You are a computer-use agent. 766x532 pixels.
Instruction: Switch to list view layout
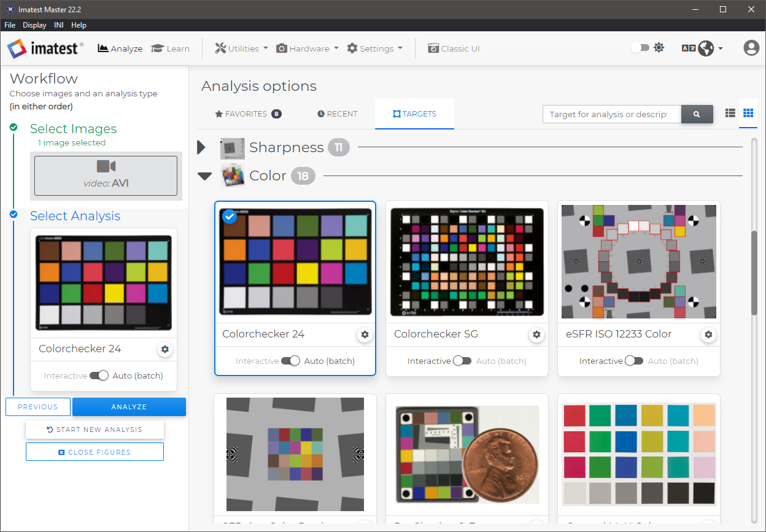click(x=730, y=114)
